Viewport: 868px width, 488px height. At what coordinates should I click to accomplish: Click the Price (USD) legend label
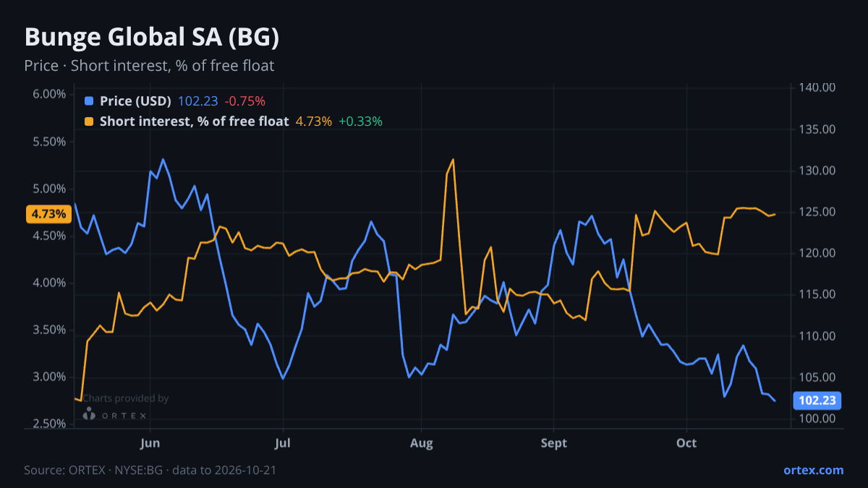135,101
